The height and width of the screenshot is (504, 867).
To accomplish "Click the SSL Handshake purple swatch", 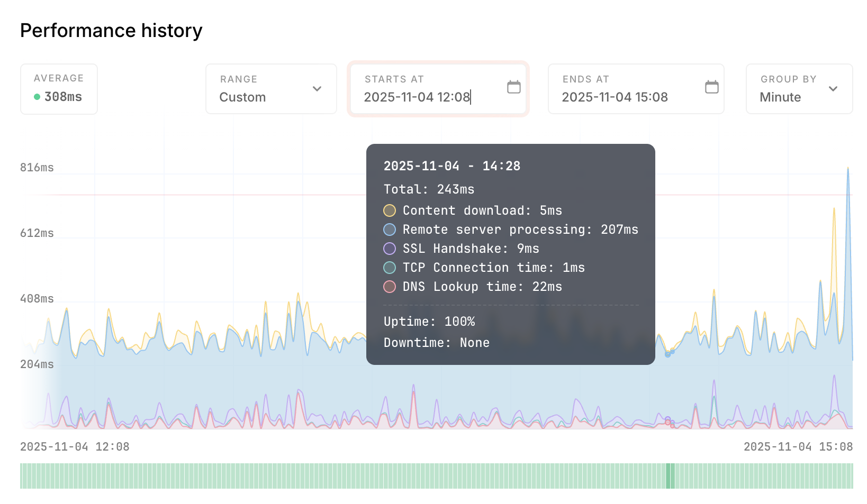I will [390, 249].
